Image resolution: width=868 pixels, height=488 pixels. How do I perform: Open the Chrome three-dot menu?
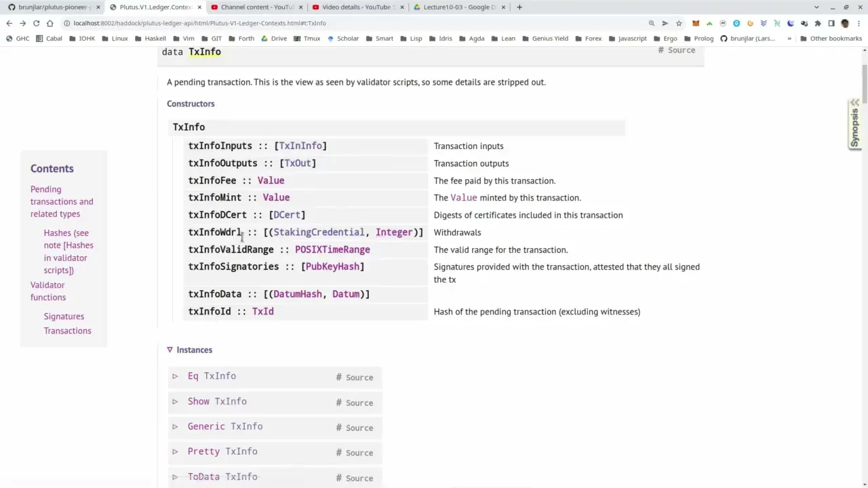click(x=859, y=23)
